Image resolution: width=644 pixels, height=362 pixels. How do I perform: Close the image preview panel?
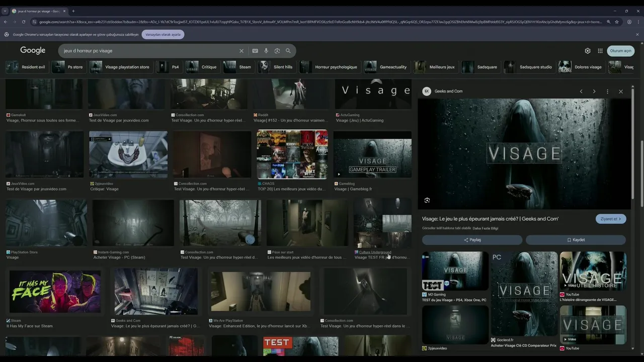click(621, 92)
